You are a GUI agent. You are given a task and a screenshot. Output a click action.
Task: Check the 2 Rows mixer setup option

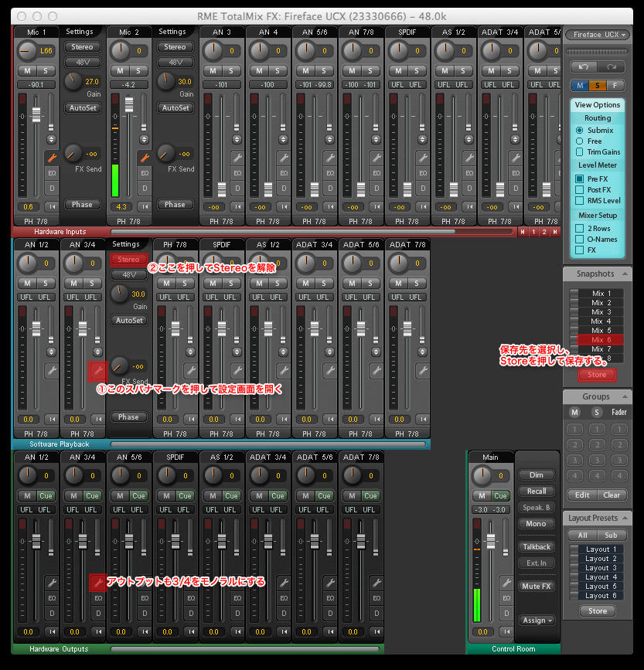[x=580, y=228]
